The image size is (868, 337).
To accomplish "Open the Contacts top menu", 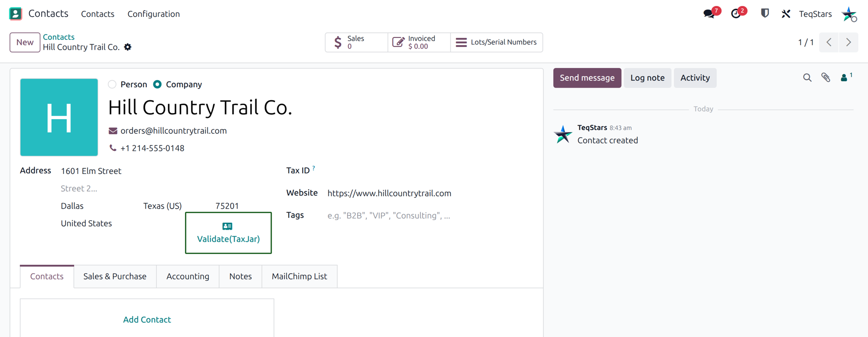I will click(x=98, y=14).
